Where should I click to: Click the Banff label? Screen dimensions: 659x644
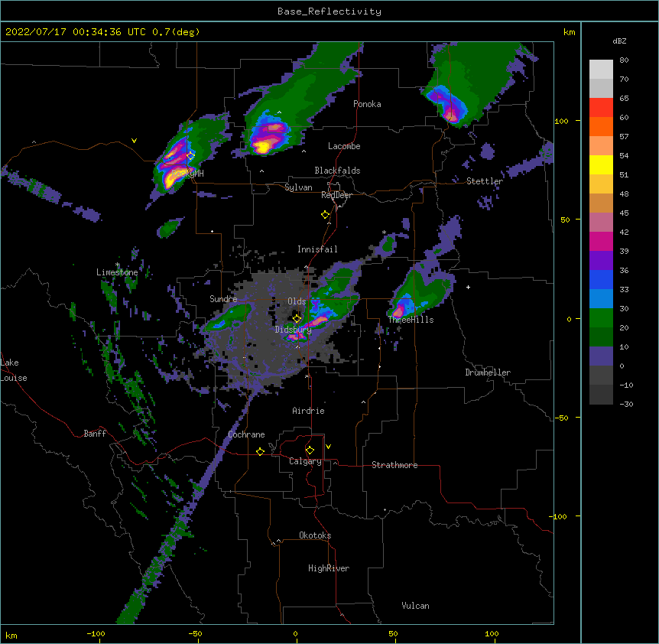click(95, 434)
